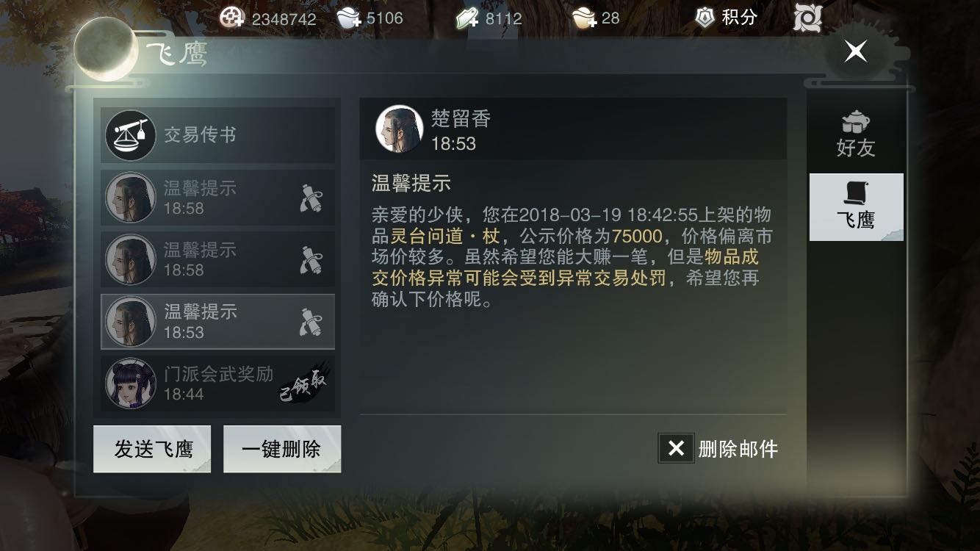The width and height of the screenshot is (980, 551).
Task: Tap the jade currency icon beside 8112
Action: [467, 18]
